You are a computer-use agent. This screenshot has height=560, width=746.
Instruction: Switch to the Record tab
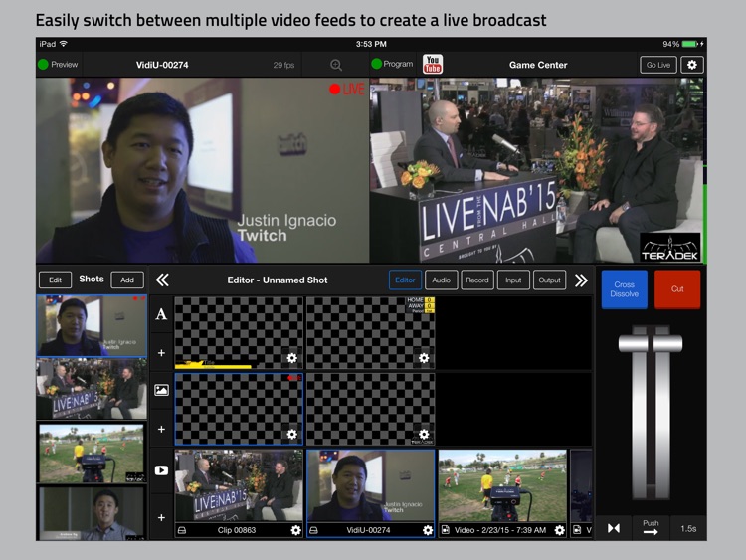click(477, 280)
